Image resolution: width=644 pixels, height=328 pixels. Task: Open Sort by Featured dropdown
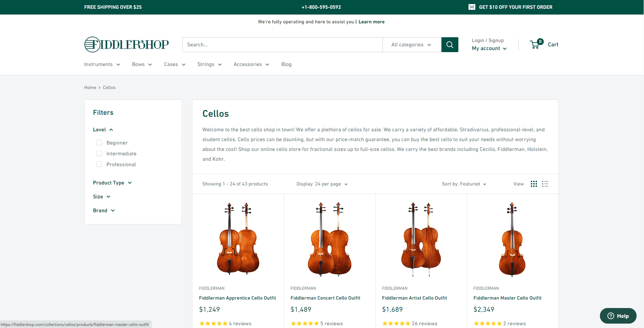464,184
